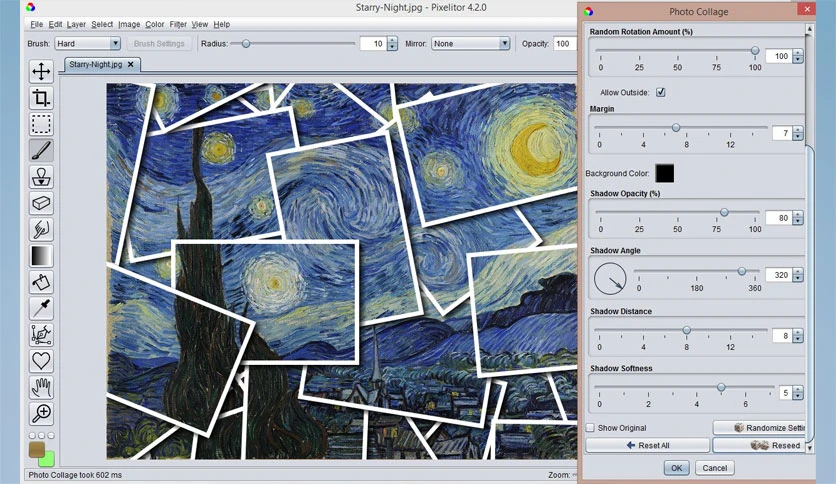
Task: Click the black Background Color swatch
Action: point(664,173)
